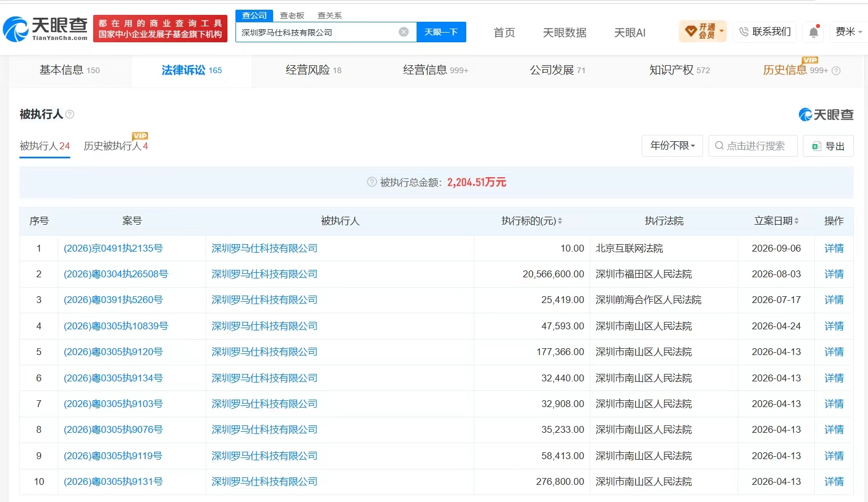Click the help icon next to 历史信息
Viewport: 868px width, 502px height.
(x=836, y=71)
